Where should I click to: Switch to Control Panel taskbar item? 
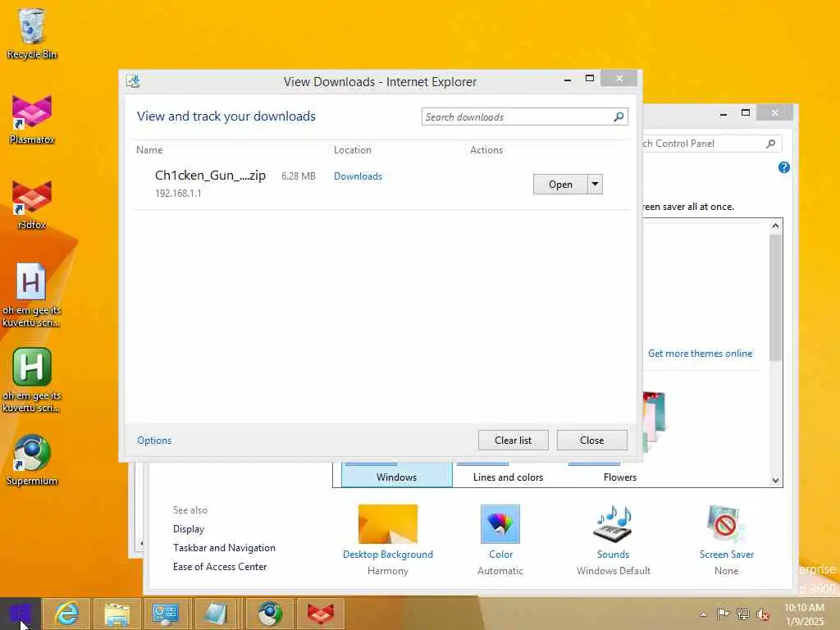(x=166, y=614)
